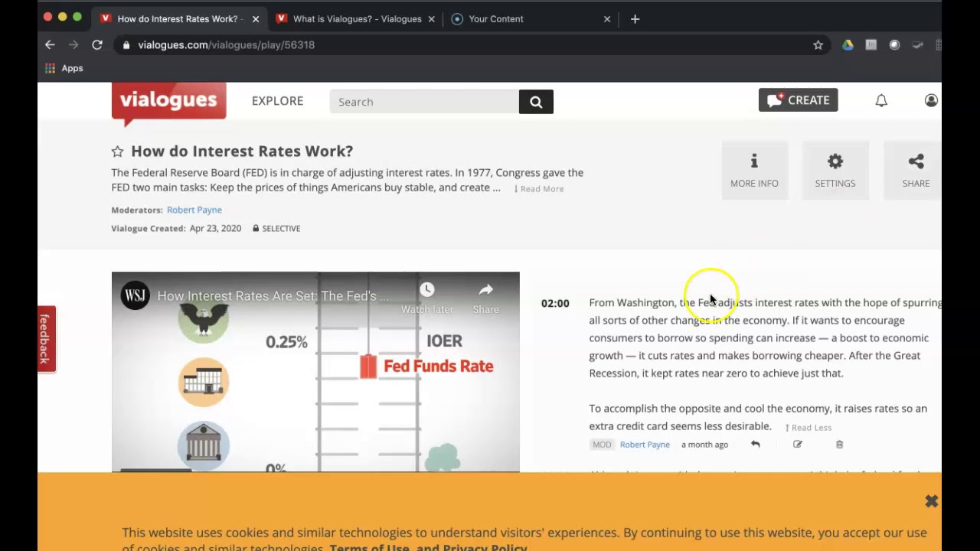The width and height of the screenshot is (980, 551).
Task: Delete the comment with trash icon
Action: click(839, 445)
